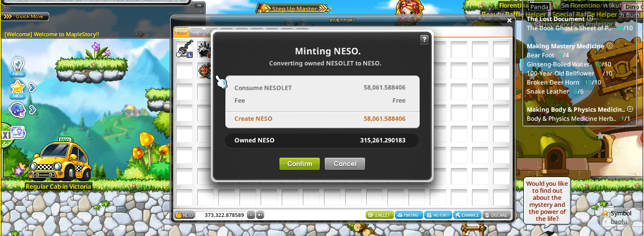This screenshot has width=644, height=236.
Task: Open the Minting button
Action: tap(409, 215)
